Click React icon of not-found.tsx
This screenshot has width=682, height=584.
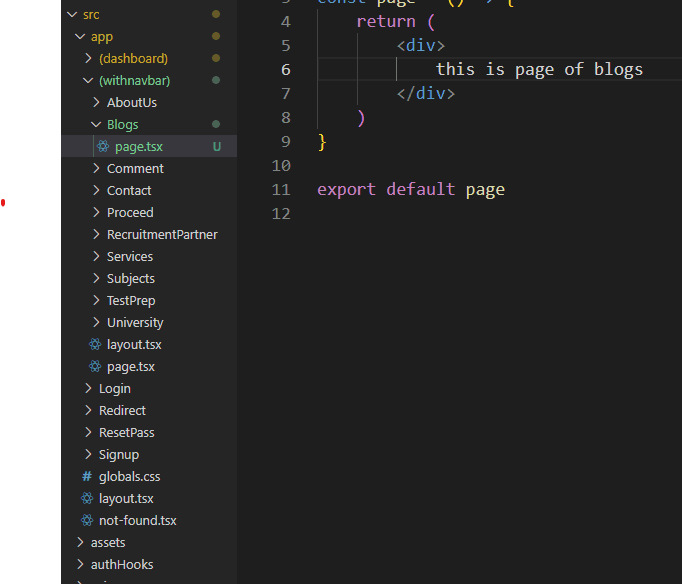[x=87, y=520]
